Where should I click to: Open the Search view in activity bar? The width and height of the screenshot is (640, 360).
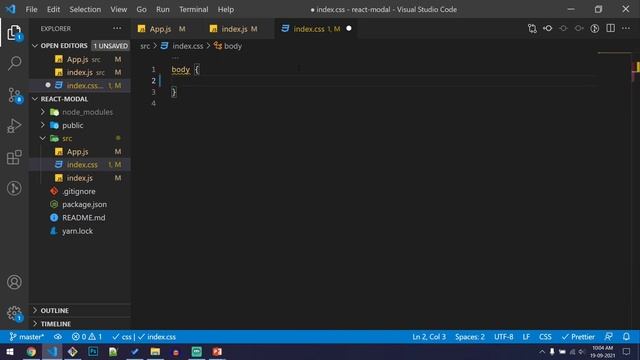coord(15,63)
